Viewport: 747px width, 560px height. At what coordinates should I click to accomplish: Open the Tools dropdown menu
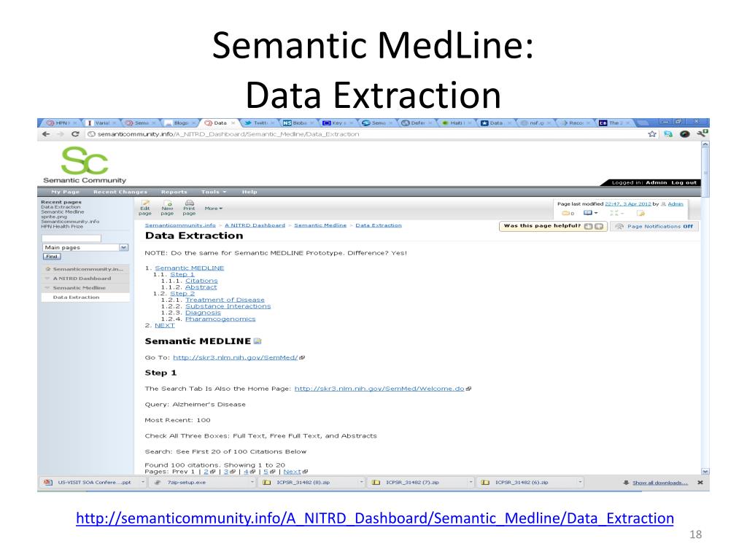214,192
